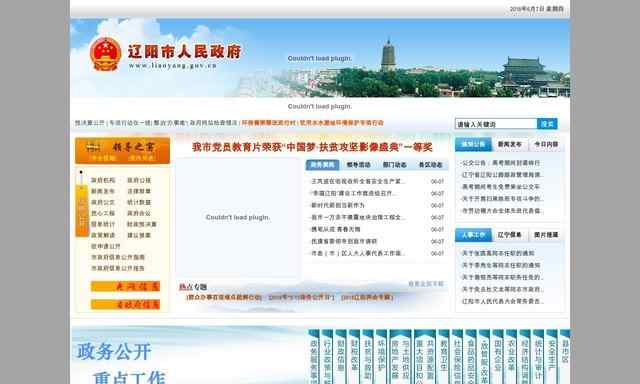The height and width of the screenshot is (384, 640).
Task: Click 政府公报 in left menu
Action: [x=139, y=180]
